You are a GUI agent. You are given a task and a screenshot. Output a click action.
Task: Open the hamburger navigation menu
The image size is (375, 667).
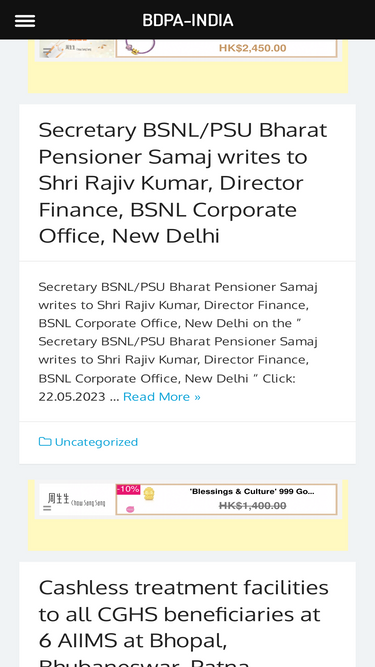[x=25, y=20]
